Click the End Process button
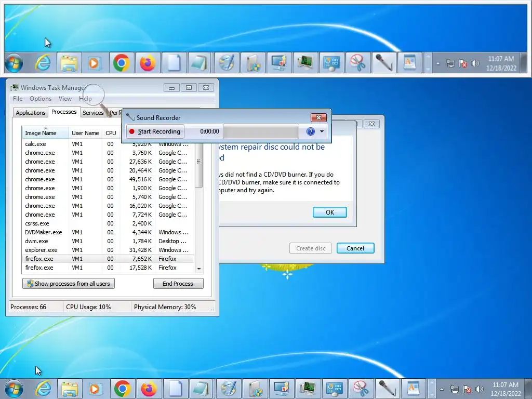The width and height of the screenshot is (532, 399). coord(178,284)
